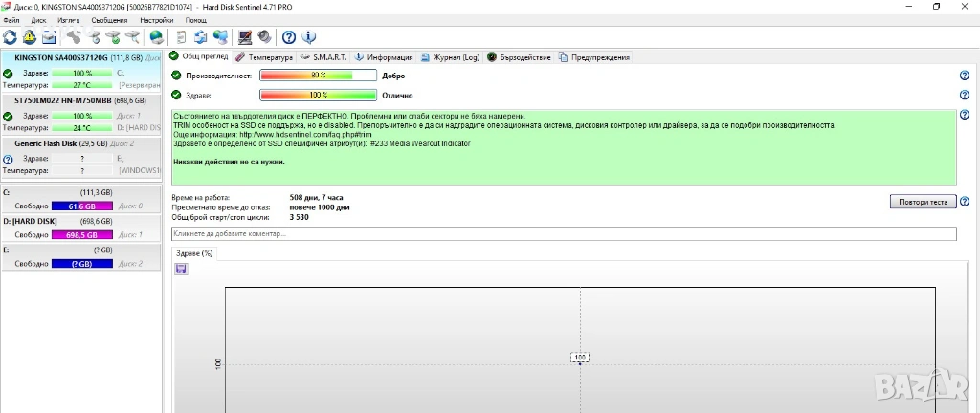
Task: Click the blue question mark help toolbar icon
Action: [x=289, y=37]
